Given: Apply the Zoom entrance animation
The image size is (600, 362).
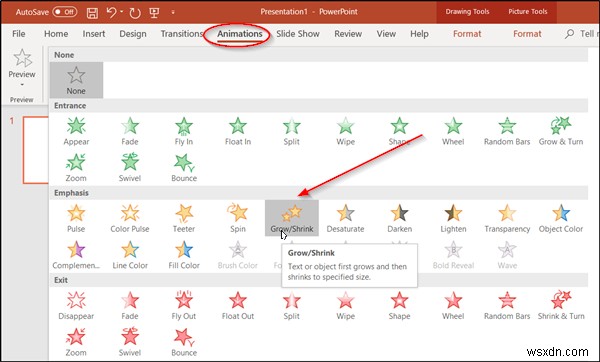Looking at the screenshot, I should point(76,168).
